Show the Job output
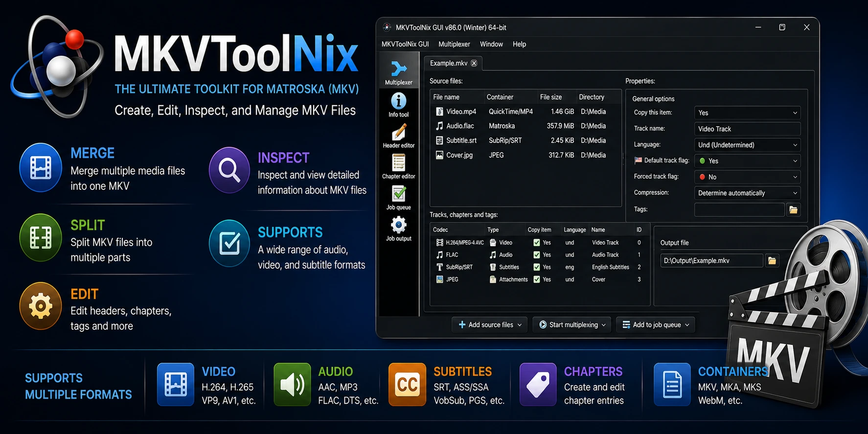The image size is (868, 434). [399, 229]
